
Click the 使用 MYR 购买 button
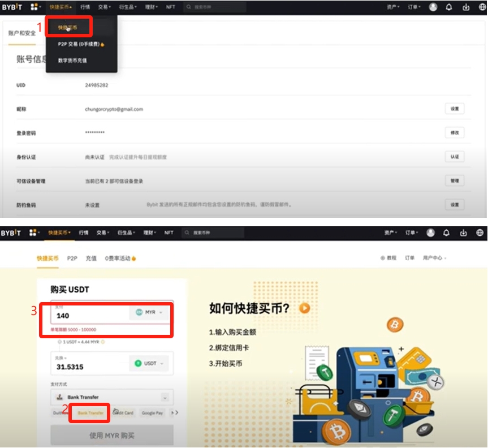click(x=112, y=435)
